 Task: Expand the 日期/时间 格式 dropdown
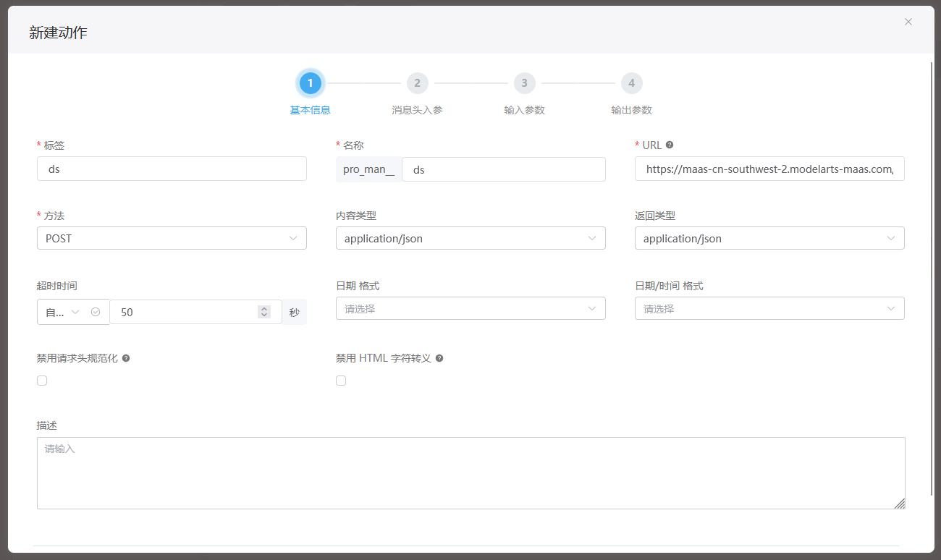pos(769,308)
